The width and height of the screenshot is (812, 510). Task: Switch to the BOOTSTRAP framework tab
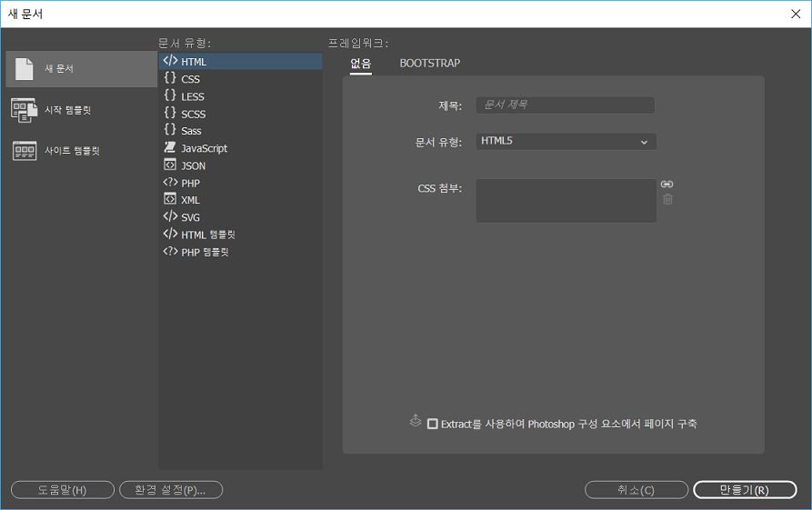[x=430, y=63]
